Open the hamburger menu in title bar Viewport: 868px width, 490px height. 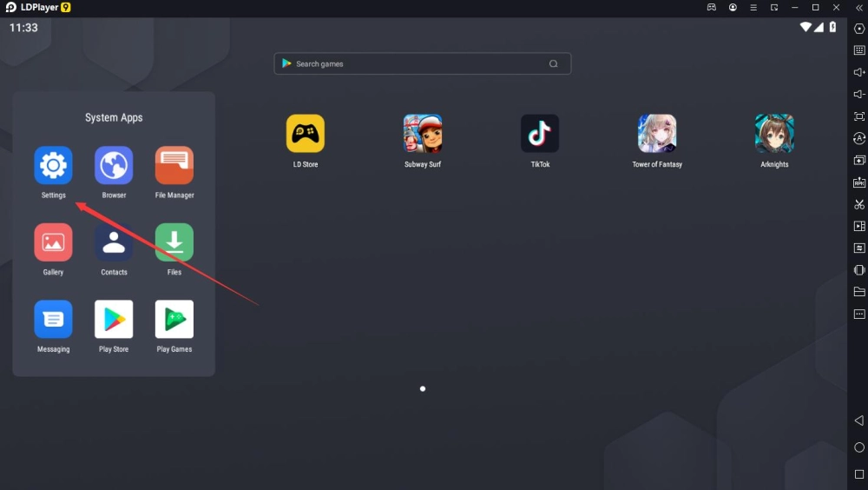click(x=753, y=7)
